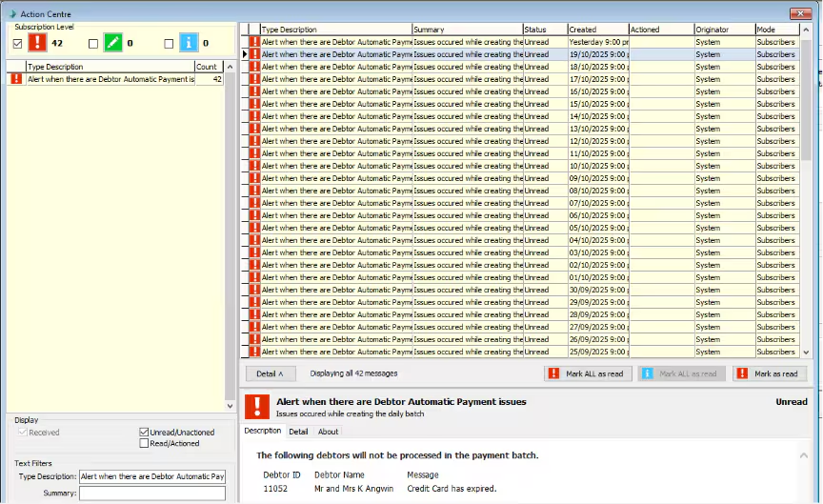Click the Type Description filter text field
Image resolution: width=823 pixels, height=504 pixels.
(152, 476)
